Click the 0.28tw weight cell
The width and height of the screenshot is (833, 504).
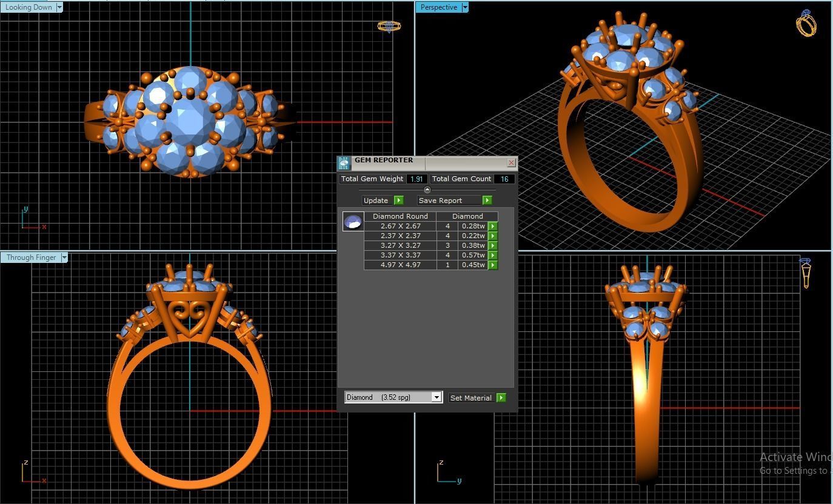473,226
